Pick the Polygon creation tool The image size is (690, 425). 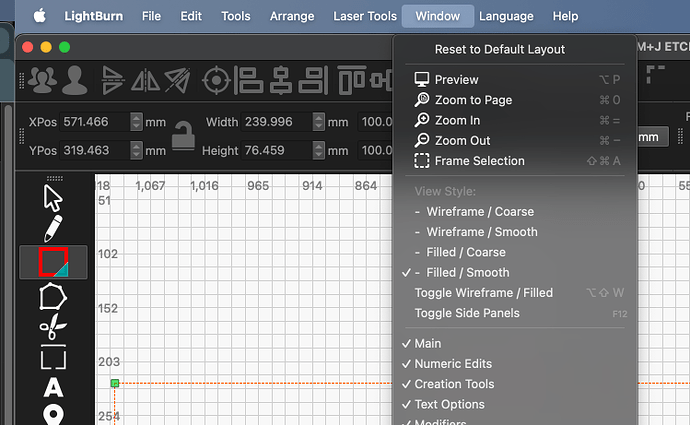click(x=53, y=296)
